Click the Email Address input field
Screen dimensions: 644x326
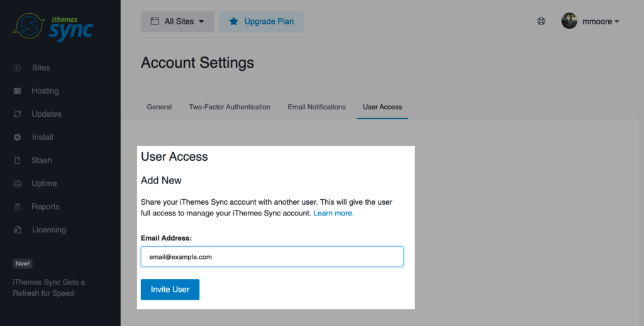272,257
